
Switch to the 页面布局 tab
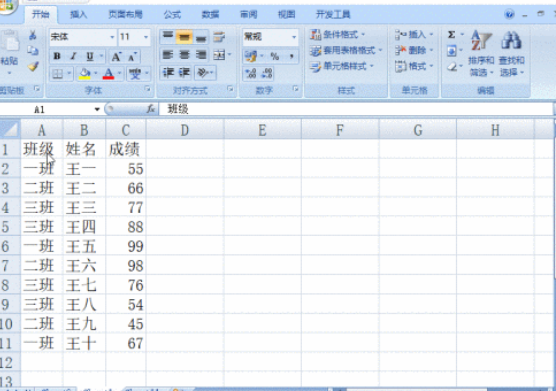tap(126, 14)
